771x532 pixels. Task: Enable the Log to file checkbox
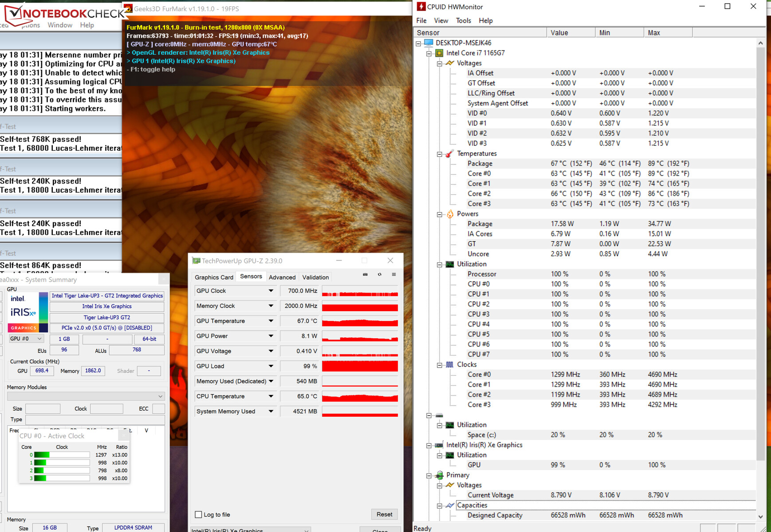click(198, 515)
